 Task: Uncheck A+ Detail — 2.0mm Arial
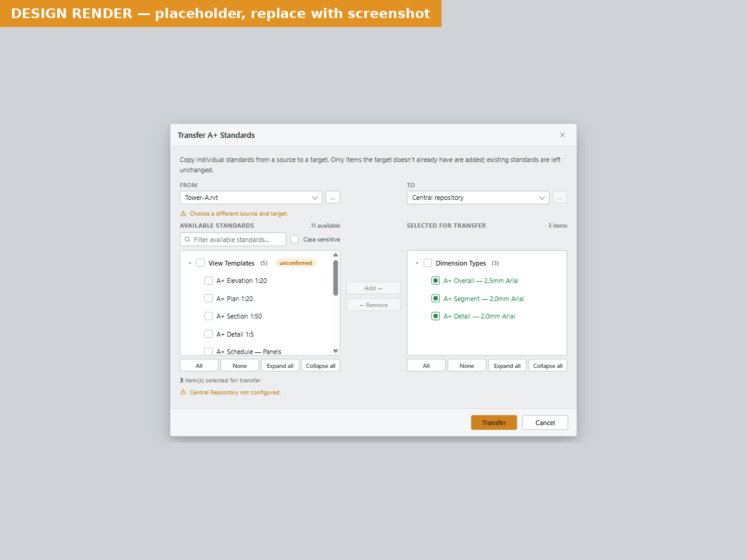point(436,316)
